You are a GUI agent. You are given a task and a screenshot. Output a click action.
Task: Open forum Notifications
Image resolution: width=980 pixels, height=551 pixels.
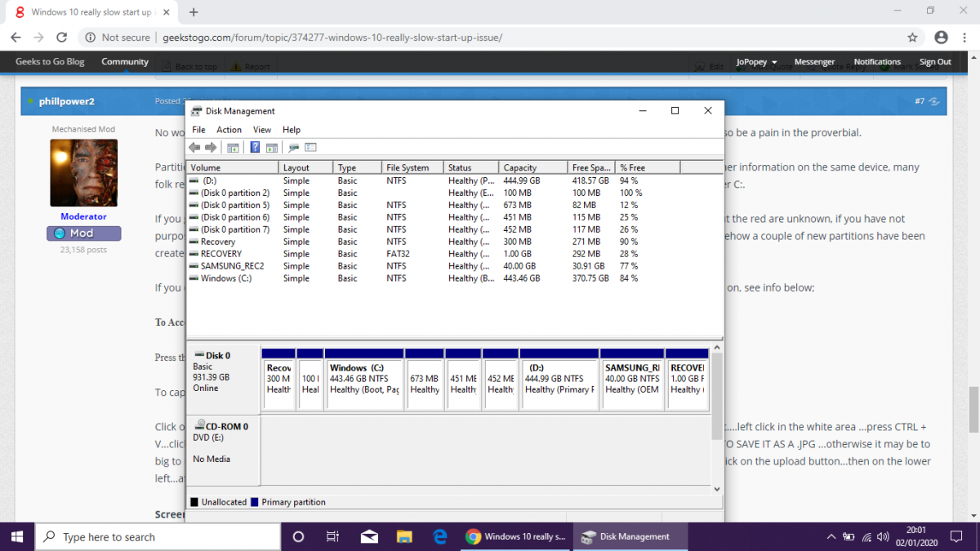(877, 62)
